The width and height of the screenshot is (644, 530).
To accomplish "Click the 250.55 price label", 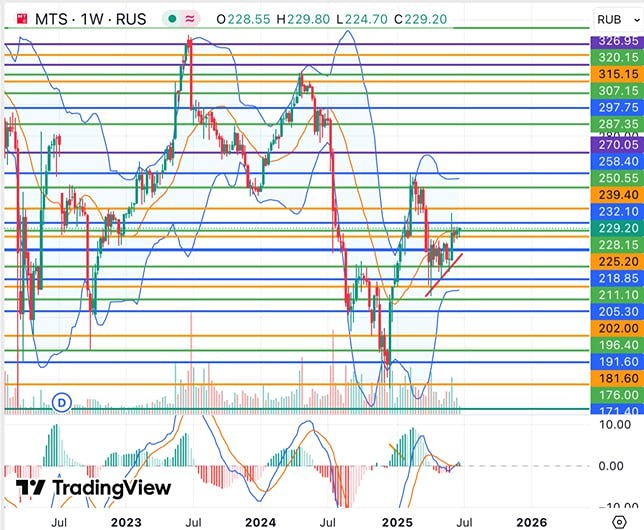I will point(617,178).
